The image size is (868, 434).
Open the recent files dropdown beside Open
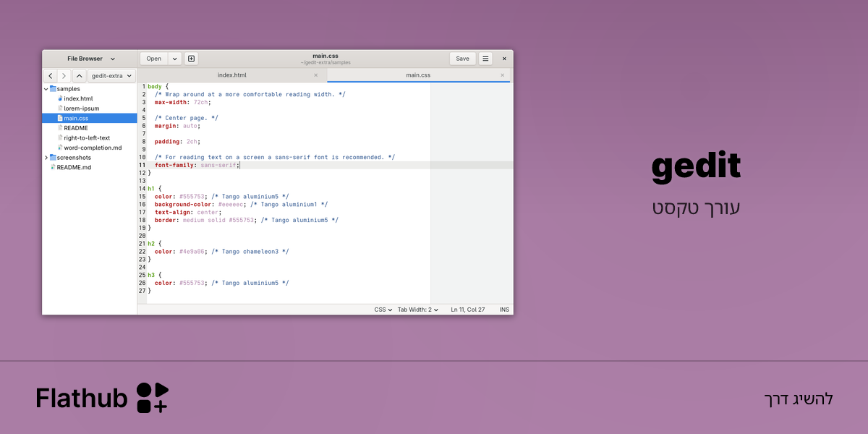click(x=175, y=59)
